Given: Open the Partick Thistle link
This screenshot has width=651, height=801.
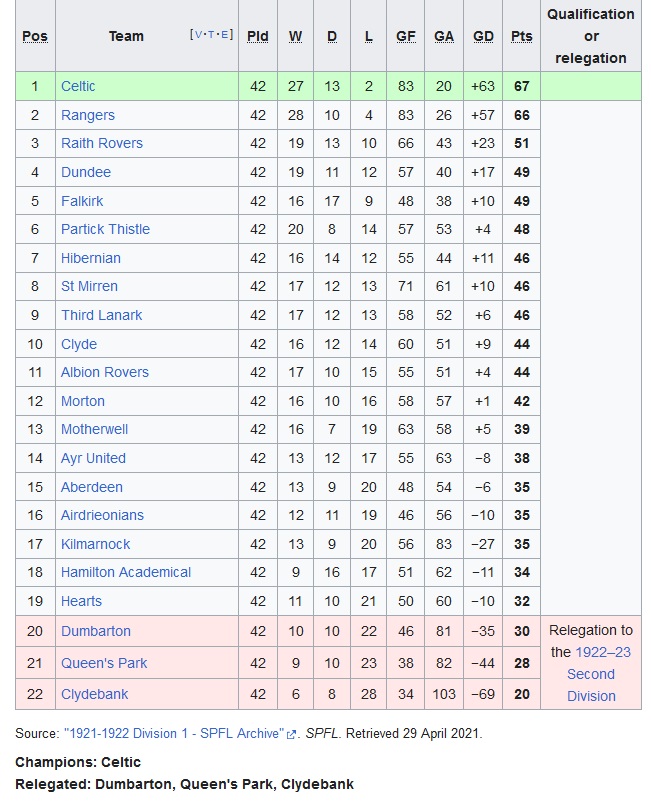Looking at the screenshot, I should point(105,229).
